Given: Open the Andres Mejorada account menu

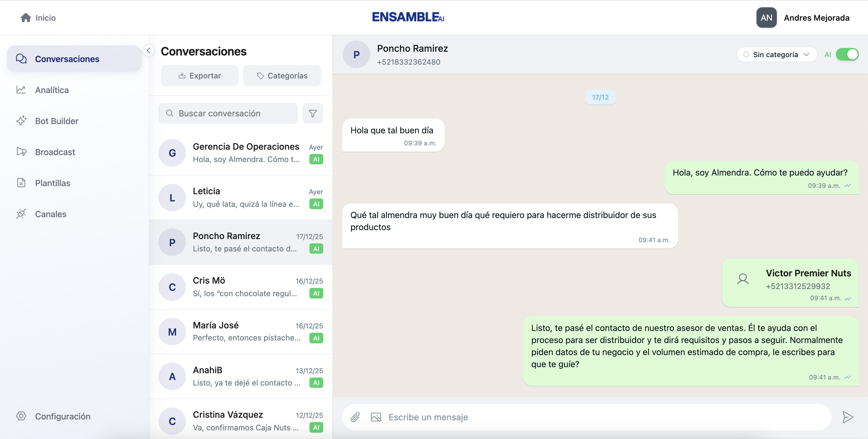Looking at the screenshot, I should [x=816, y=18].
